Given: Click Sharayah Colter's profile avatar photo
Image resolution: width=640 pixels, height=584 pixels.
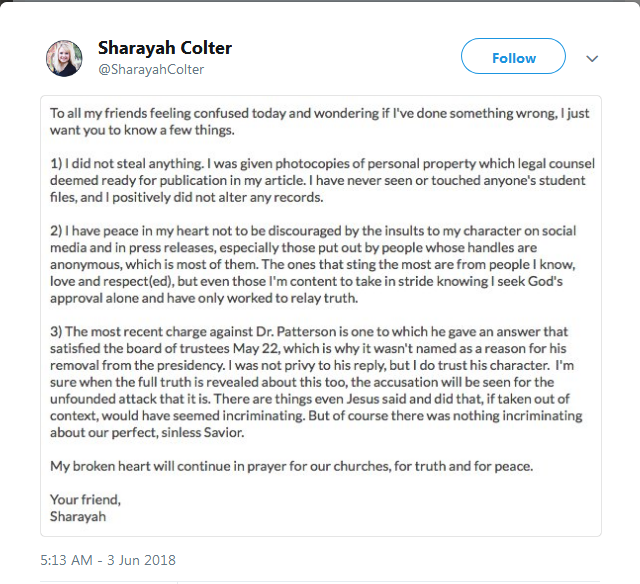Looking at the screenshot, I should tap(64, 59).
